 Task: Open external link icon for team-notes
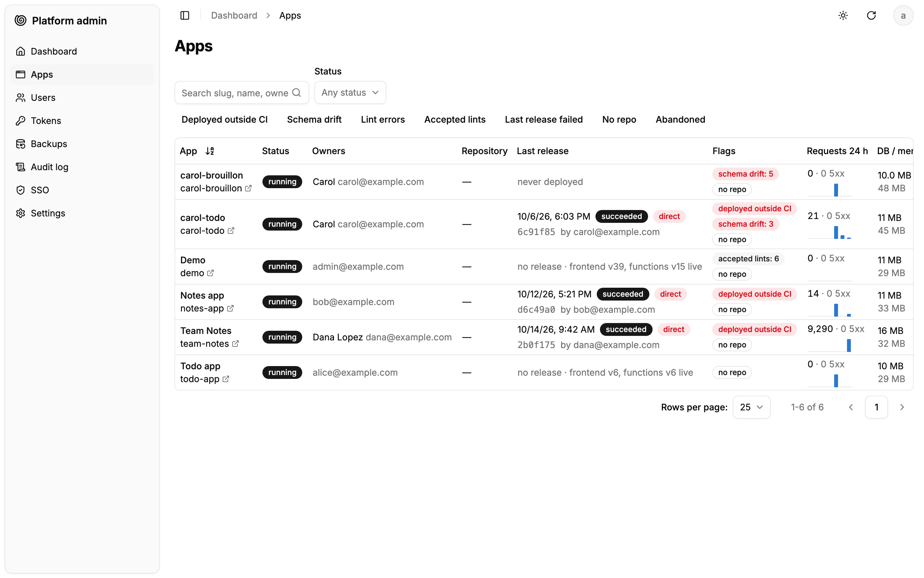(x=235, y=344)
